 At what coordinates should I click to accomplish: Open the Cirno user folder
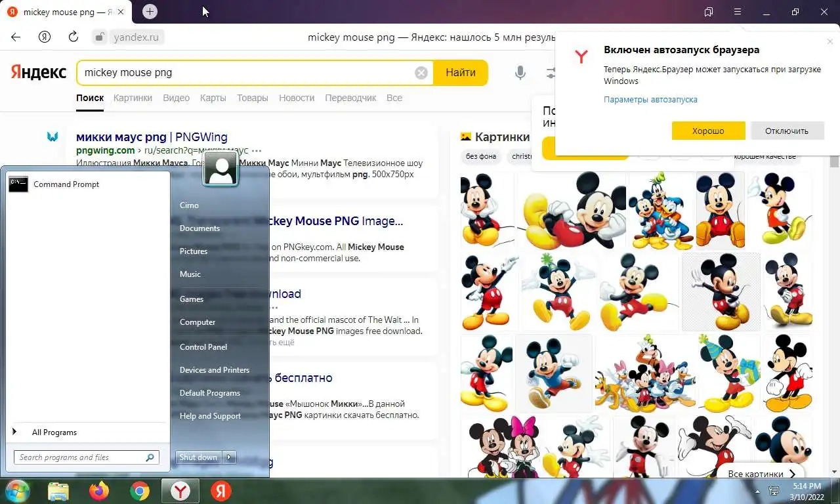189,205
